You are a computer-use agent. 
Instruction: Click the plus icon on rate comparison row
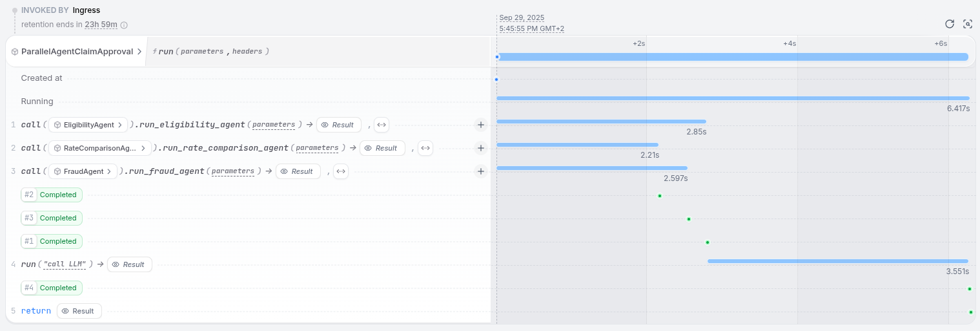480,148
